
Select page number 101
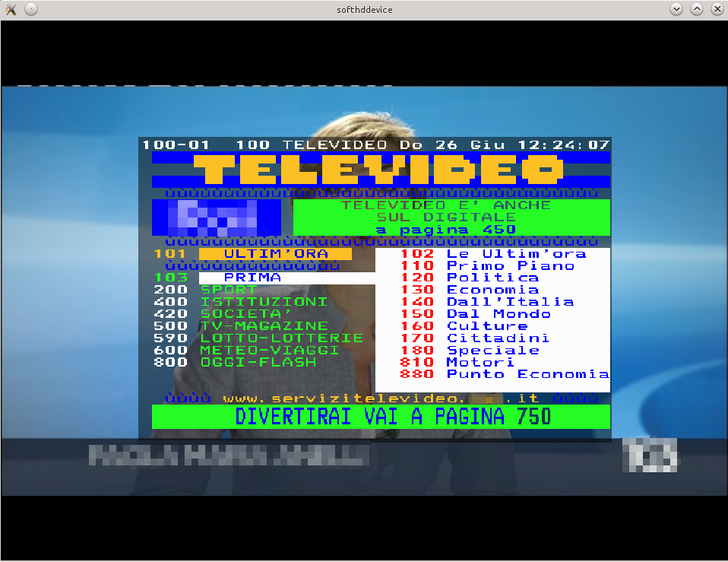[x=170, y=254]
